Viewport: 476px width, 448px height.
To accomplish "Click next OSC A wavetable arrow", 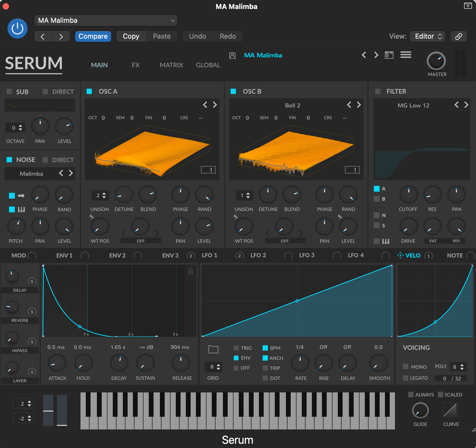I will click(x=215, y=105).
